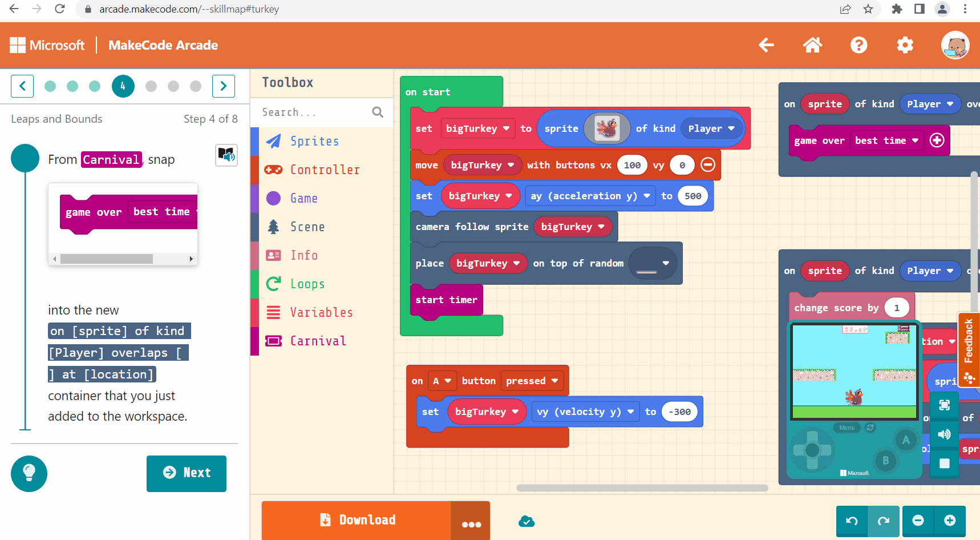Viewport: 980px width, 540px height.
Task: Click the cloud save status icon
Action: (x=527, y=521)
